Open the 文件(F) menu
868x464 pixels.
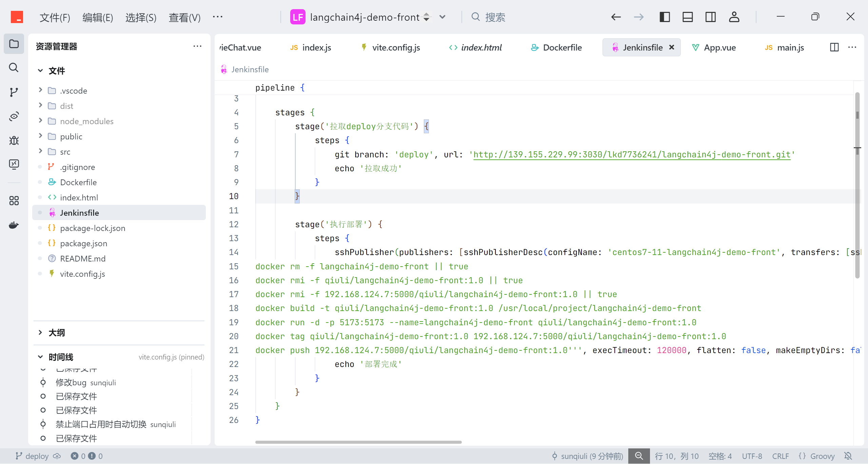(x=55, y=17)
